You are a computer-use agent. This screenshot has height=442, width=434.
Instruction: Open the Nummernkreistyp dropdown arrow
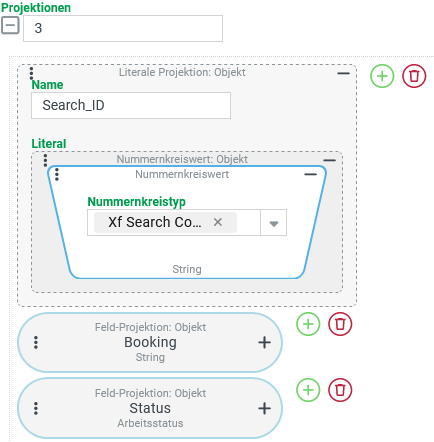274,223
